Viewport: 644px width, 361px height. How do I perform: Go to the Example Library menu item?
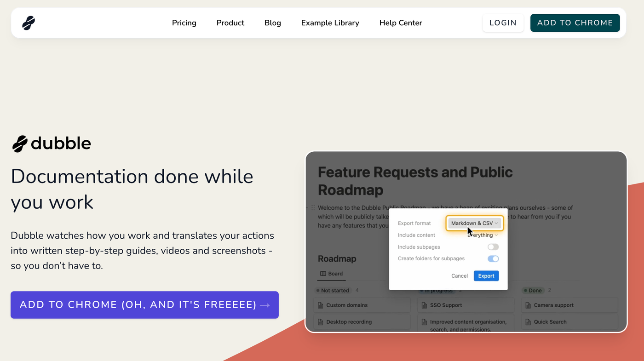click(x=330, y=23)
